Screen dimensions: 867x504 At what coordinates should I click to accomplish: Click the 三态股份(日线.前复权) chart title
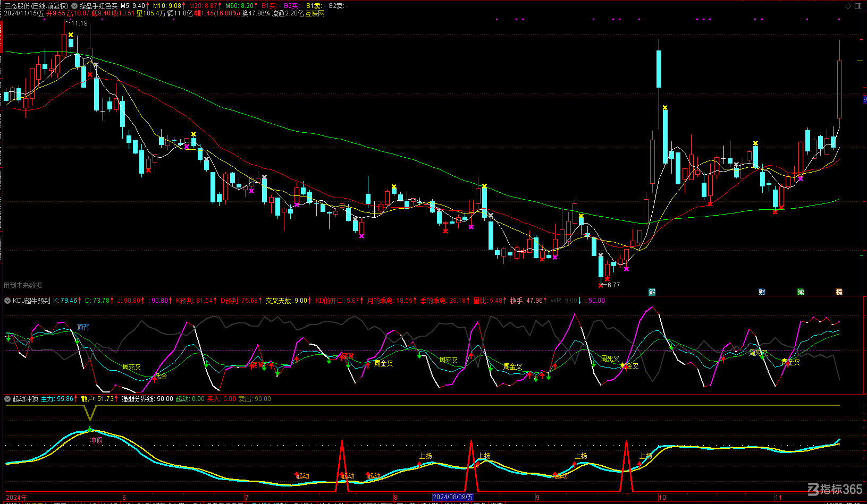pyautogui.click(x=37, y=6)
